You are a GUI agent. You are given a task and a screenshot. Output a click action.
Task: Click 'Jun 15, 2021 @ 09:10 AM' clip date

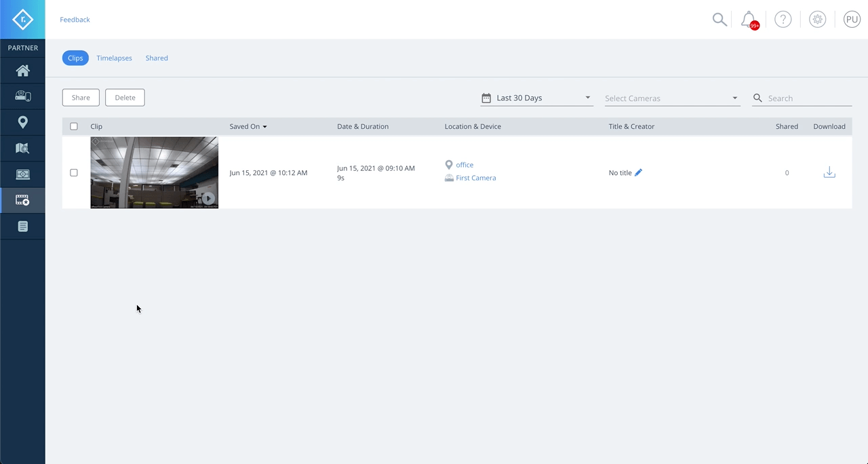(376, 168)
